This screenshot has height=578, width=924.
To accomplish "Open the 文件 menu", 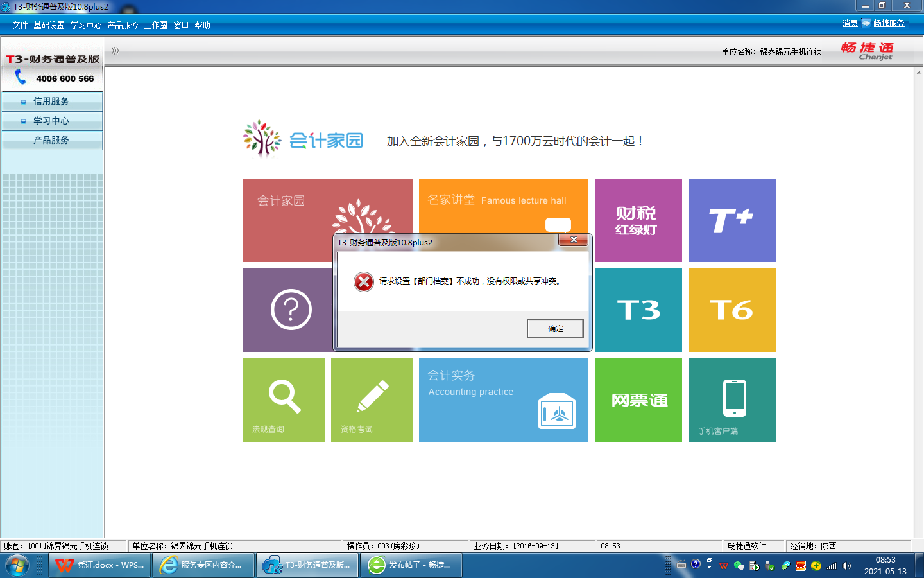I will (20, 25).
